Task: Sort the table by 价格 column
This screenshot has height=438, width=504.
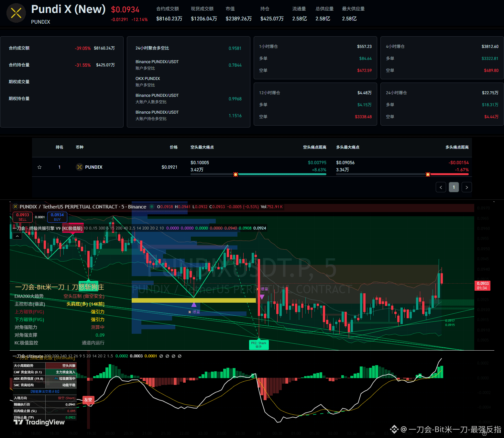Action: tap(174, 147)
